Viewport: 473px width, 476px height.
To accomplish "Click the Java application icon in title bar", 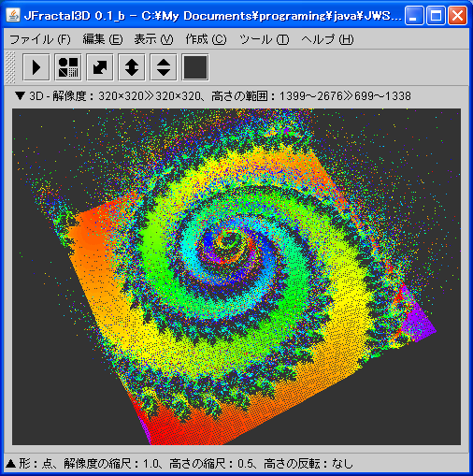I will 13,15.
